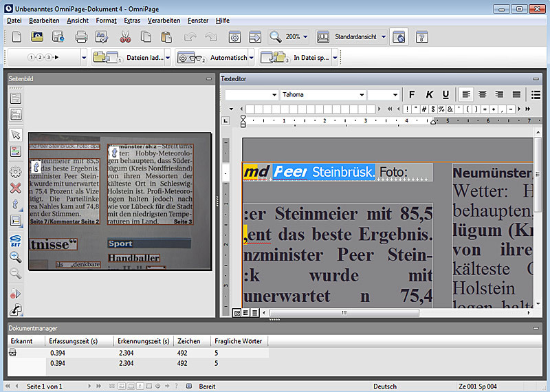
Task: Click the red dot play arrow tool
Action: pyautogui.click(x=16, y=294)
